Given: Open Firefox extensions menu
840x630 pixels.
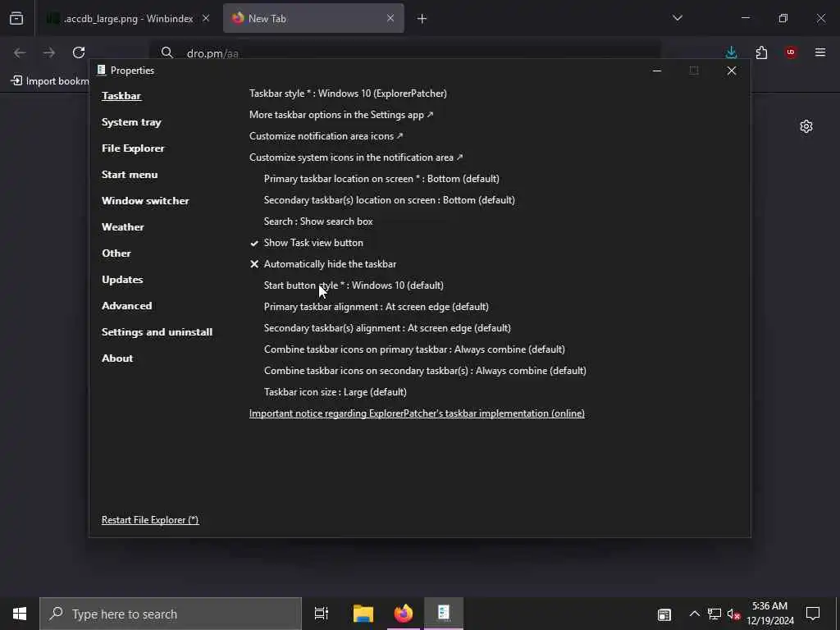Looking at the screenshot, I should pyautogui.click(x=761, y=52).
